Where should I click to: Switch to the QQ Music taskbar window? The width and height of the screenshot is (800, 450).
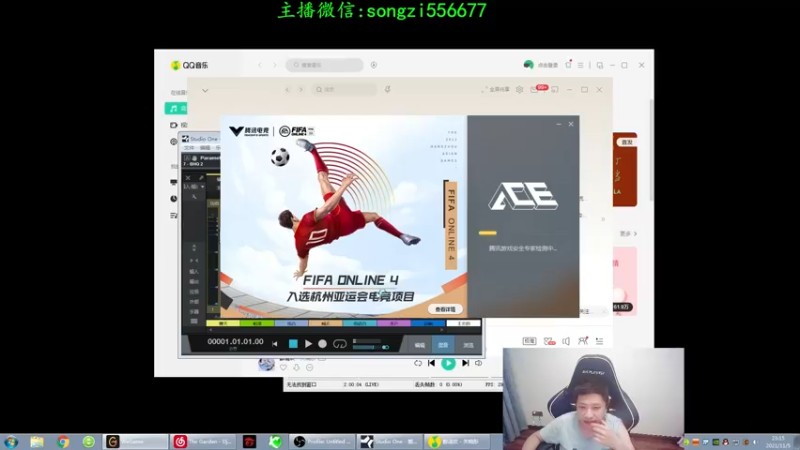click(457, 442)
